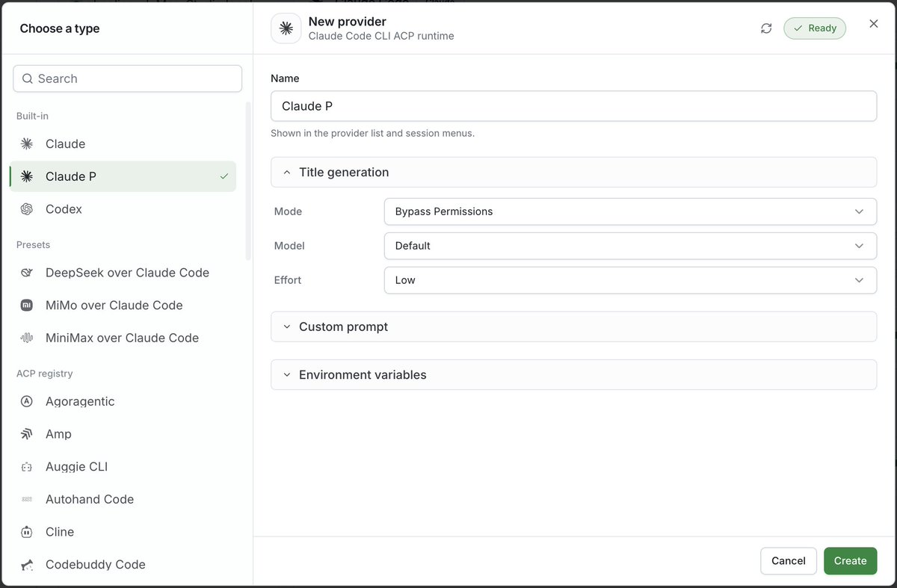
Task: Click the Effort label
Action: (x=288, y=280)
